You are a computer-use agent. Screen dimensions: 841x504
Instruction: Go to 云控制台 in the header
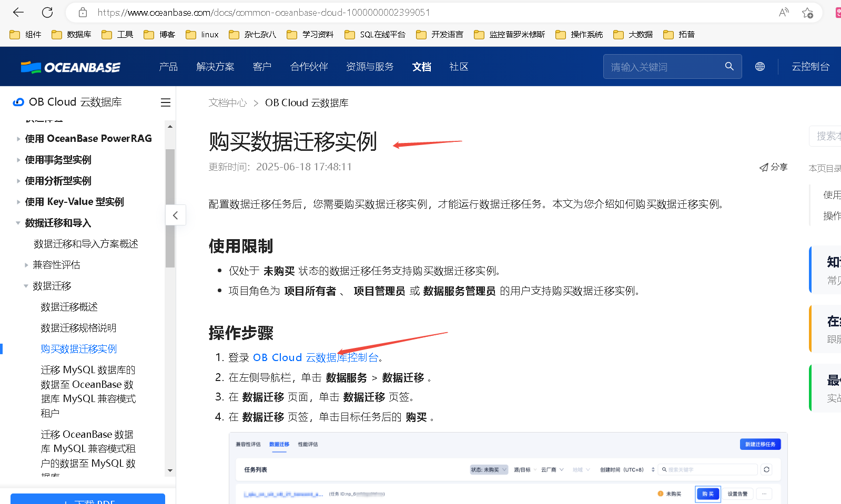(810, 67)
